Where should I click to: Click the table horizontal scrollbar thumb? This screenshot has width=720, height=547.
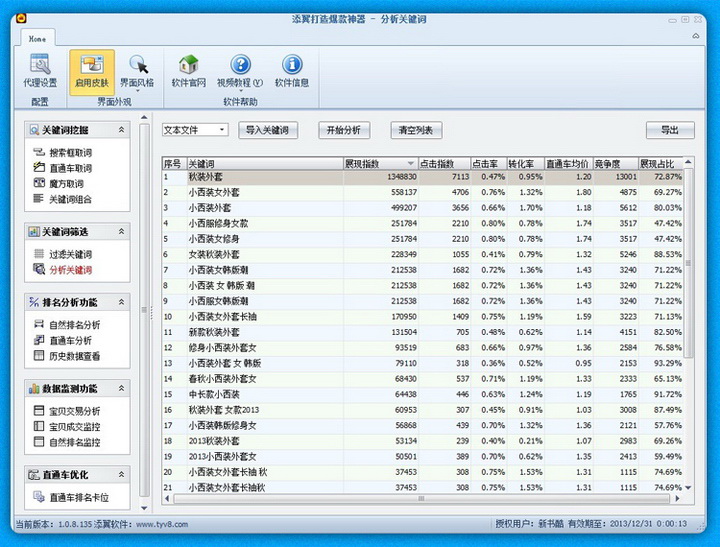click(x=421, y=498)
